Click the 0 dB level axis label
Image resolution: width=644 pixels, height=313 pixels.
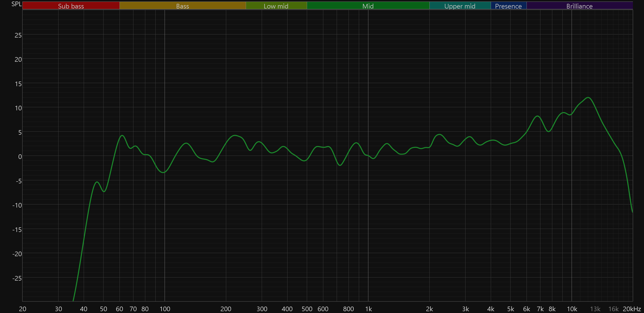[20, 157]
